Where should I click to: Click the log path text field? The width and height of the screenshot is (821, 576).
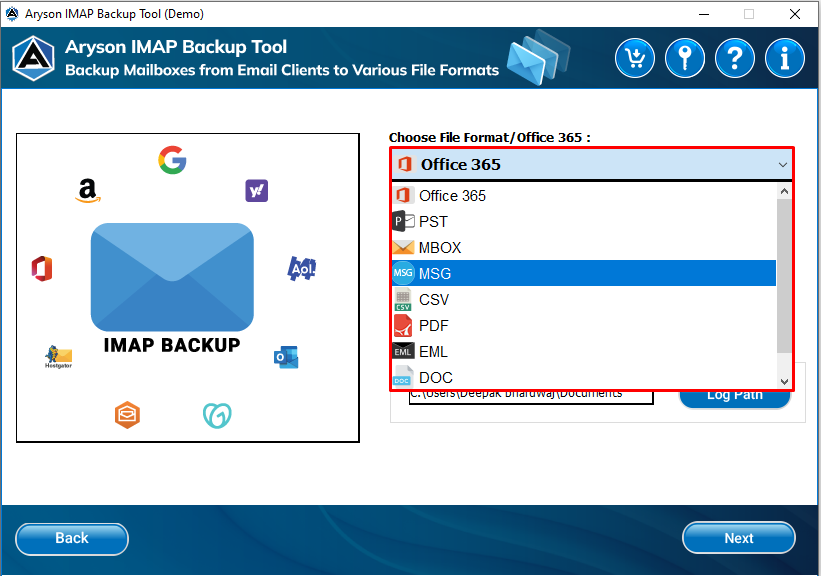531,397
